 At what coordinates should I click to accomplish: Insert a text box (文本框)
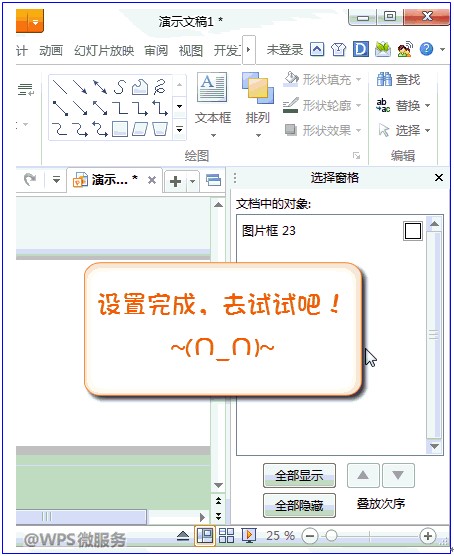click(x=212, y=106)
